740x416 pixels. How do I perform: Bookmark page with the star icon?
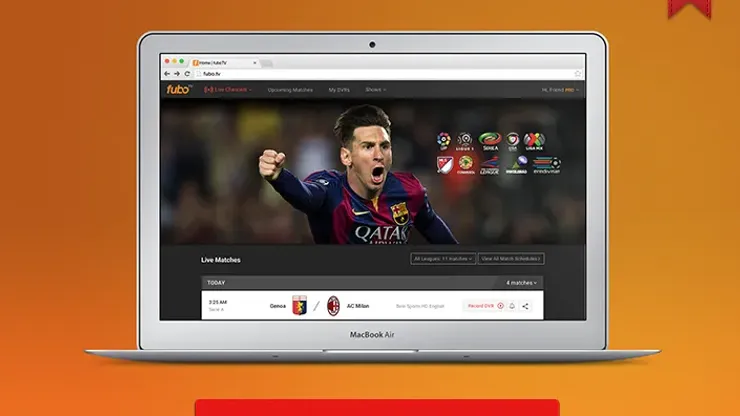point(576,73)
